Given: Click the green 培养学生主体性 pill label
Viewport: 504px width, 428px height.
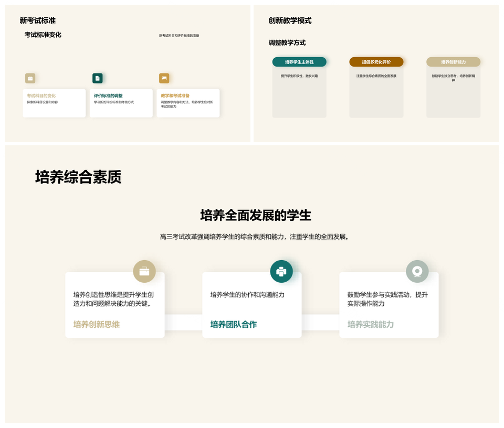Looking at the screenshot, I should point(299,62).
